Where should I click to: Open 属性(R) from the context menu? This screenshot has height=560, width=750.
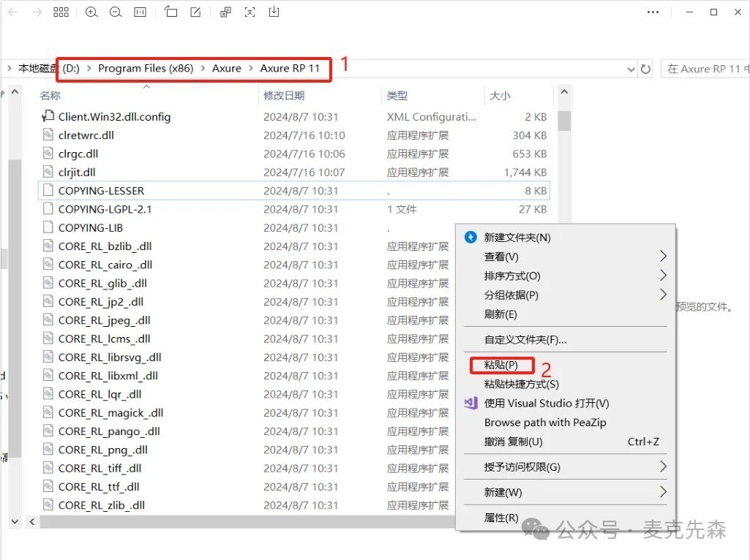point(501,518)
